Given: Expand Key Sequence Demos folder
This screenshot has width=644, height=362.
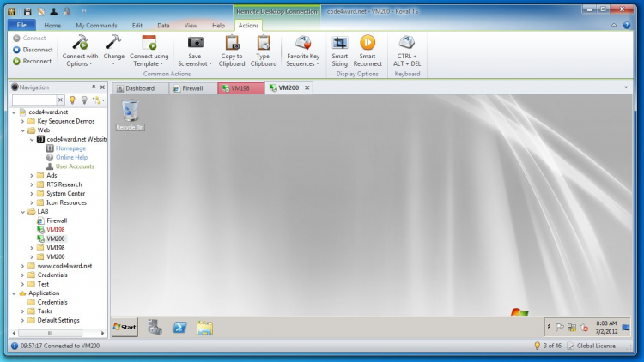Looking at the screenshot, I should tap(23, 121).
